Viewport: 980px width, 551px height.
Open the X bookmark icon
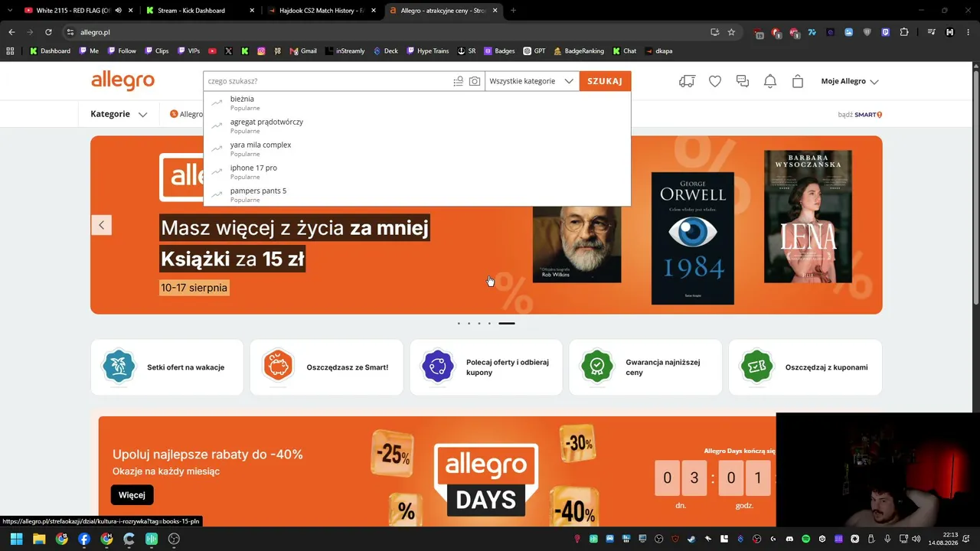click(228, 51)
